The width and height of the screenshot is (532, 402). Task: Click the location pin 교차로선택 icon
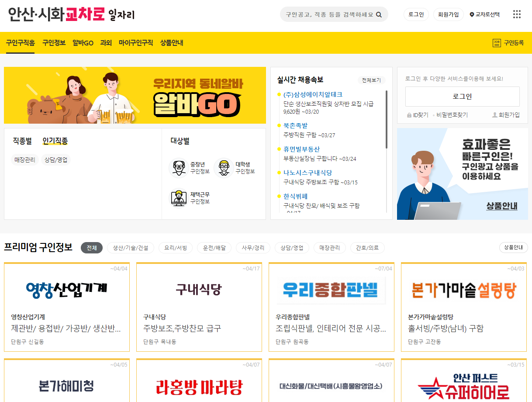click(x=472, y=14)
